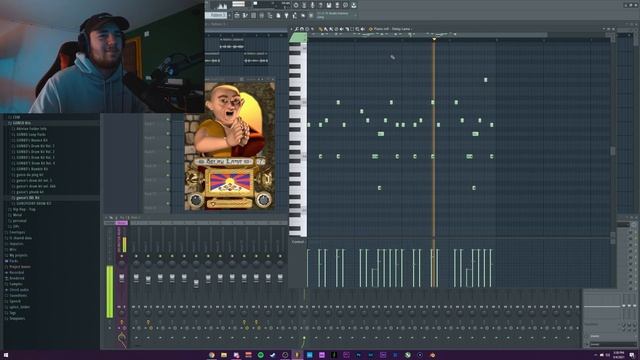Select the purple highlighted mixer track label

122,223
